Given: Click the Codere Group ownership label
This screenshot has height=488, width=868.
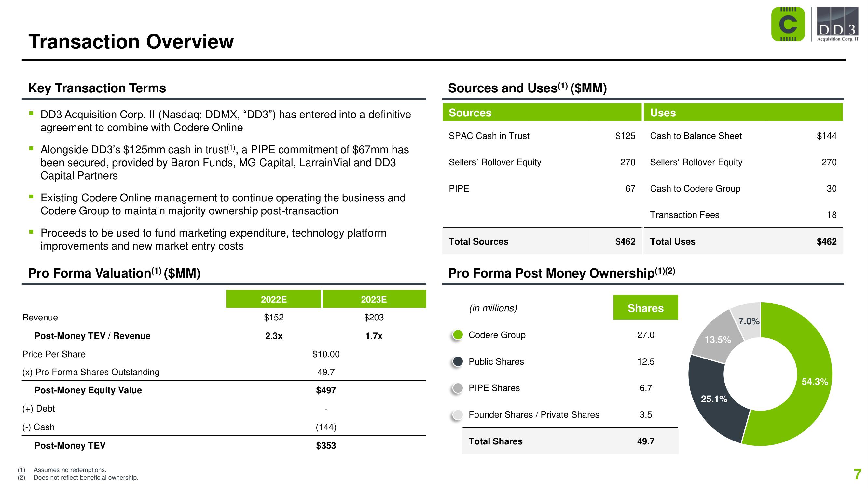Looking at the screenshot, I should [497, 335].
